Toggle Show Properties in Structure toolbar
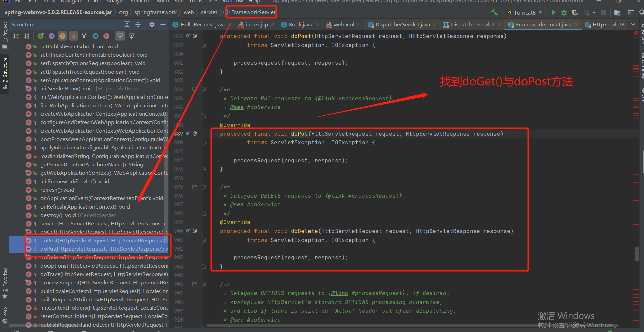Viewport: 644px width, 332px height. pos(52,36)
